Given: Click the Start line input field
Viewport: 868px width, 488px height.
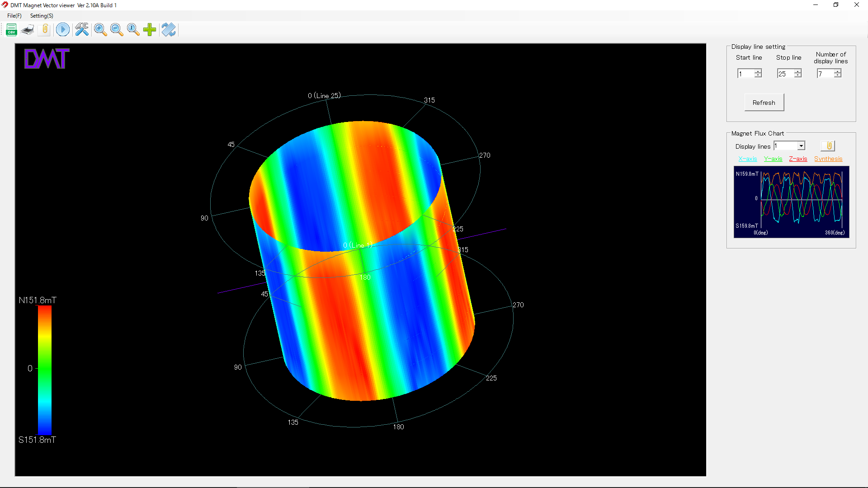Looking at the screenshot, I should (745, 74).
